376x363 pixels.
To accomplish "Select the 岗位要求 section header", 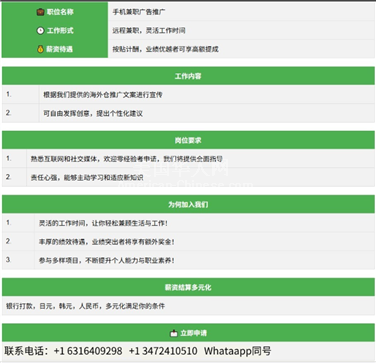I will coord(188,140).
